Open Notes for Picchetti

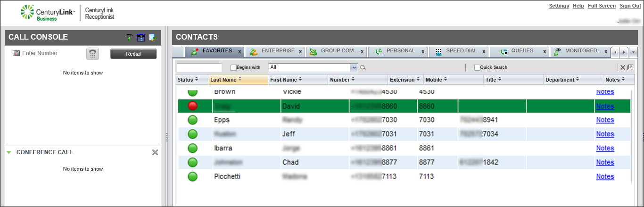click(x=605, y=176)
